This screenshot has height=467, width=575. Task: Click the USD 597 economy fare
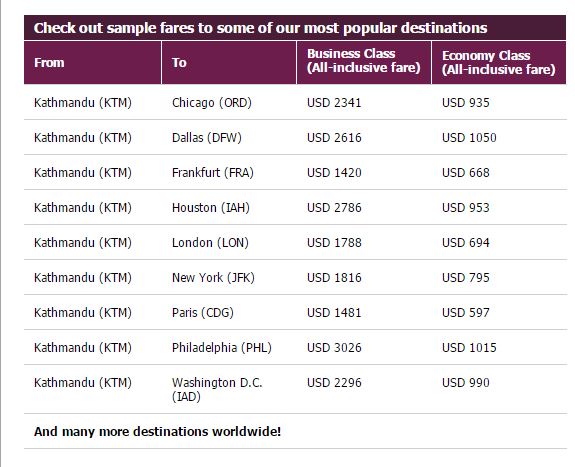466,313
